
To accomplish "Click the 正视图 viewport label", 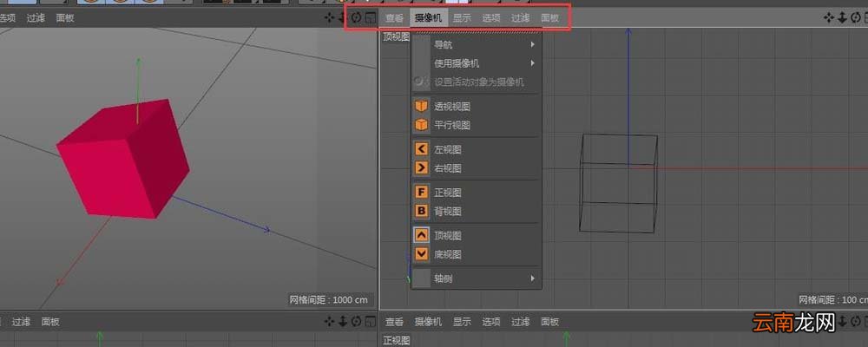I will (397, 340).
